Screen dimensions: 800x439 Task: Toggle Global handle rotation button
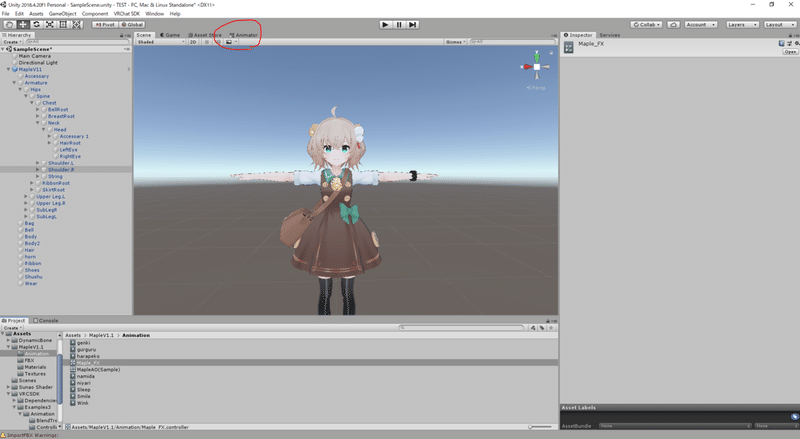(133, 25)
